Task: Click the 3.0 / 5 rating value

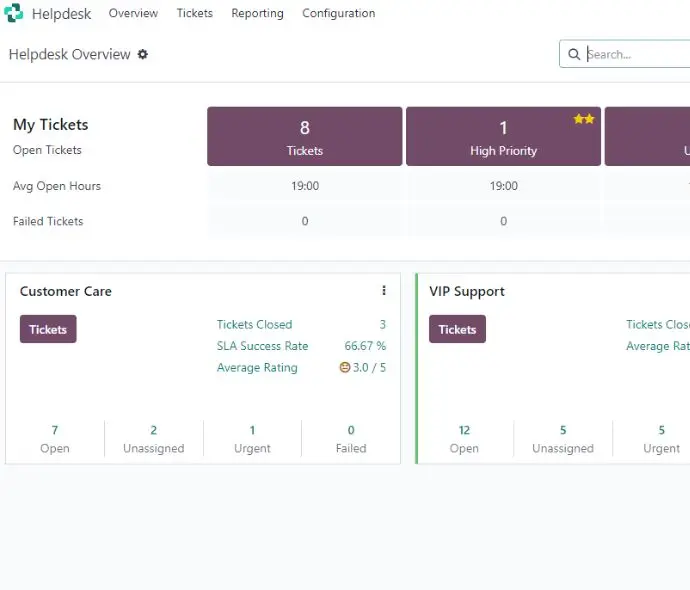Action: (x=369, y=368)
